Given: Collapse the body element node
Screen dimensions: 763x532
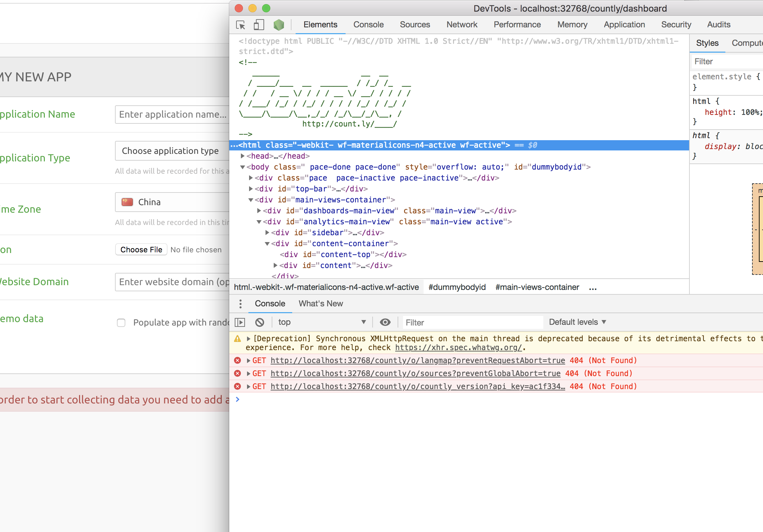Looking at the screenshot, I should [x=242, y=167].
